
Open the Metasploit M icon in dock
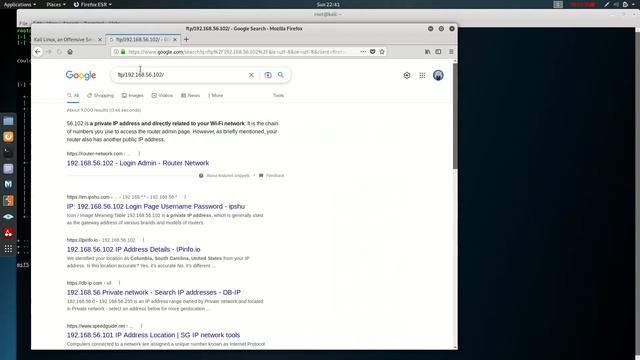click(8, 184)
